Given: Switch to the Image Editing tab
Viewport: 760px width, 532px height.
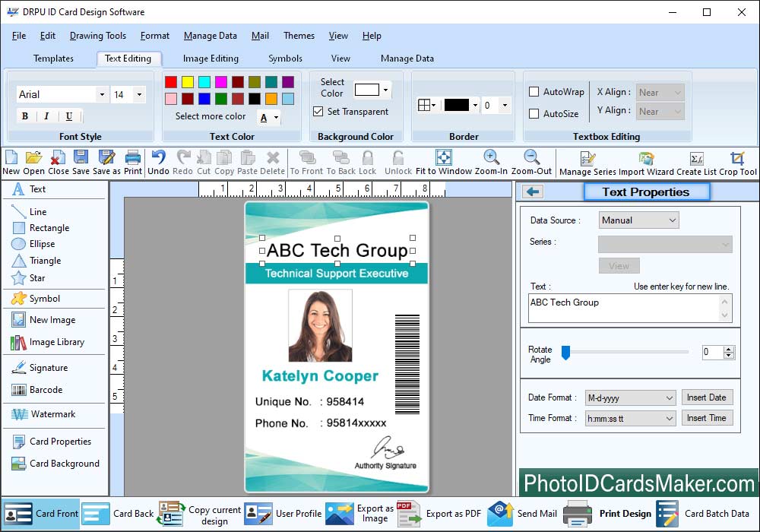Looking at the screenshot, I should click(211, 59).
